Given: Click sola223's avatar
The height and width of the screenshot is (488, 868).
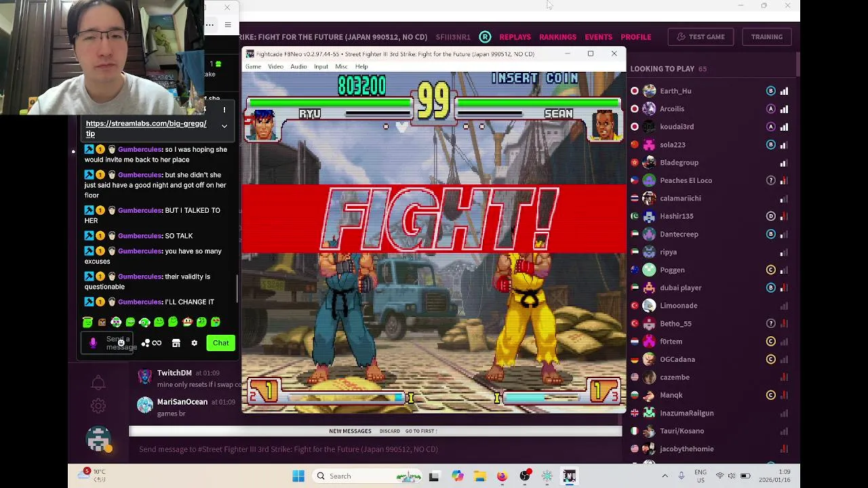Looking at the screenshot, I should click(x=649, y=144).
